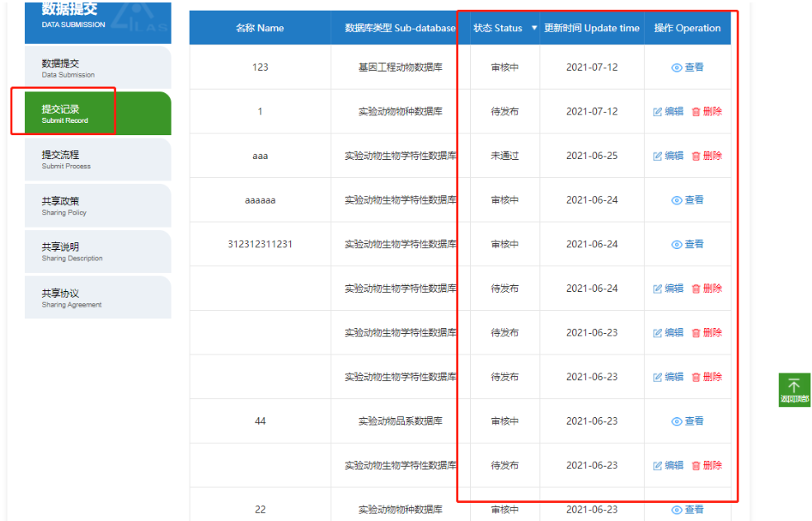
Task: Click the Name column header
Action: click(x=260, y=28)
